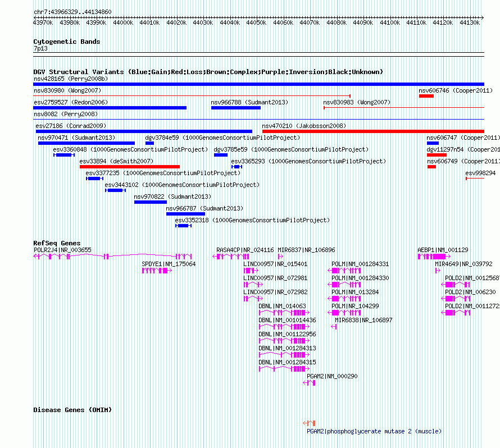Click the blue bar under nsv970822 (Sudmant2013)

tap(151, 202)
